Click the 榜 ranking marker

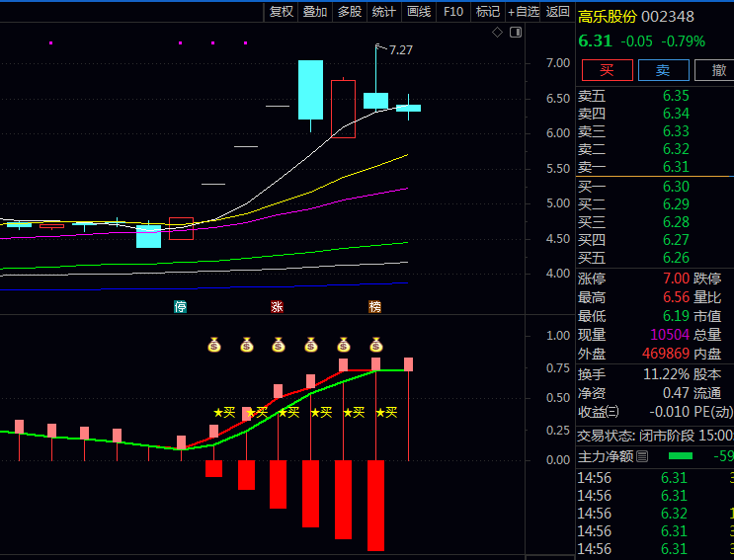pyautogui.click(x=375, y=307)
